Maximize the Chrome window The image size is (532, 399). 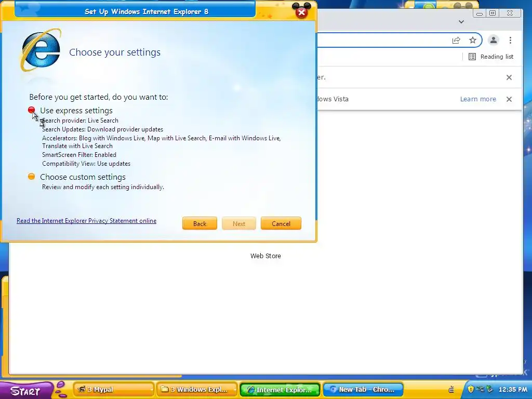tap(493, 13)
